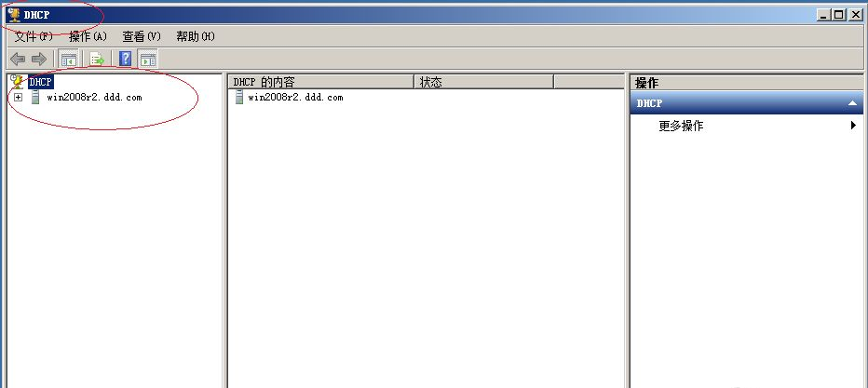
Task: Toggle the Action pane toolbar icon
Action: click(148, 59)
